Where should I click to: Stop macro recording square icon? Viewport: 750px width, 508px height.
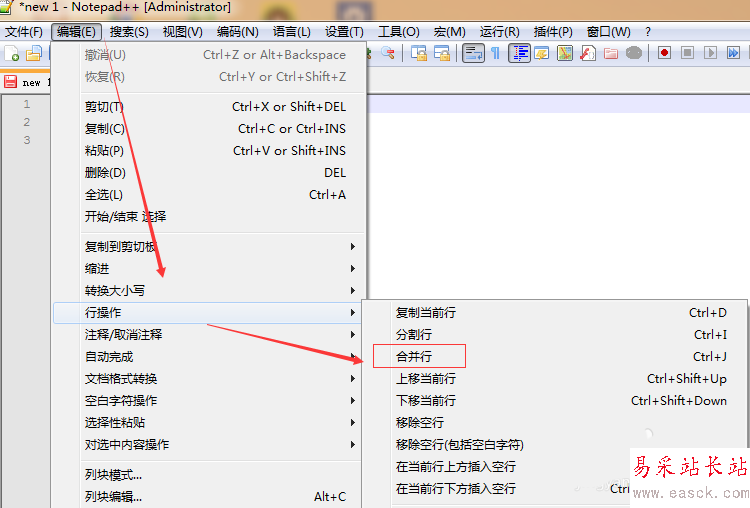687,53
